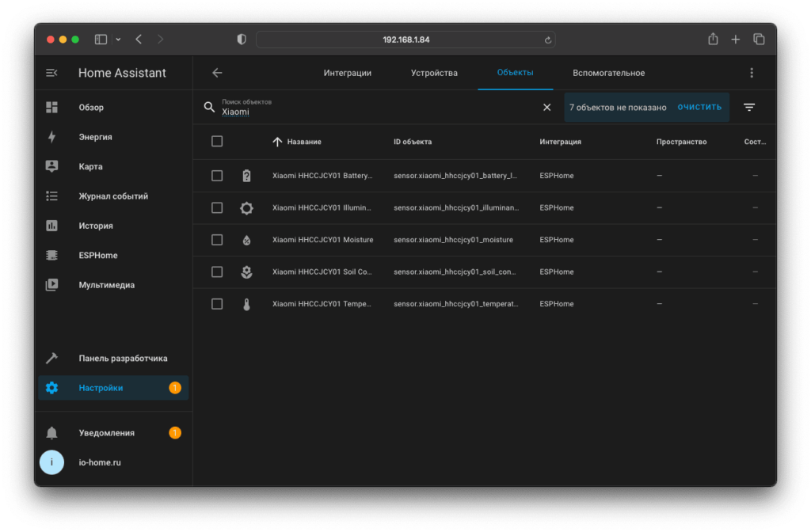Click the Уведомления notification badge
Image resolution: width=811 pixels, height=532 pixels.
pyautogui.click(x=175, y=433)
